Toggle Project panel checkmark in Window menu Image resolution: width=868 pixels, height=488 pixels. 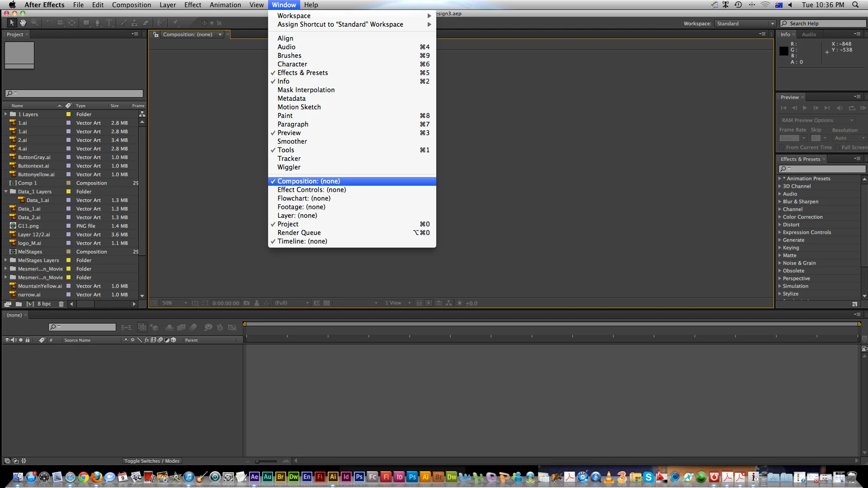[288, 224]
